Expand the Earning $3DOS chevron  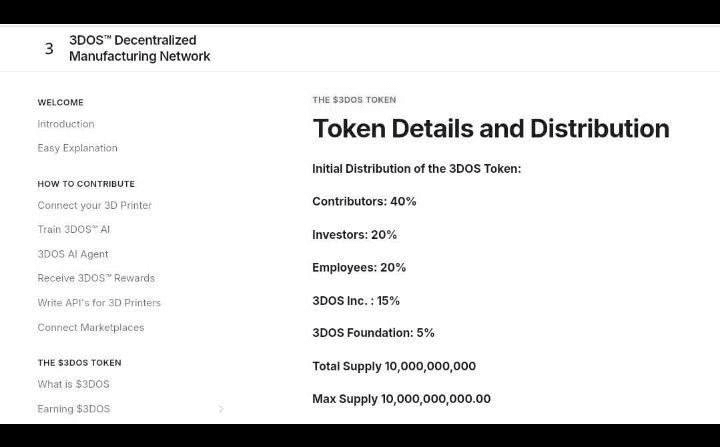(221, 409)
